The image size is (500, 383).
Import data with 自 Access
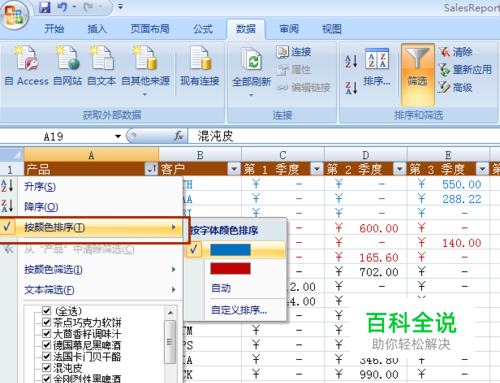pos(27,66)
